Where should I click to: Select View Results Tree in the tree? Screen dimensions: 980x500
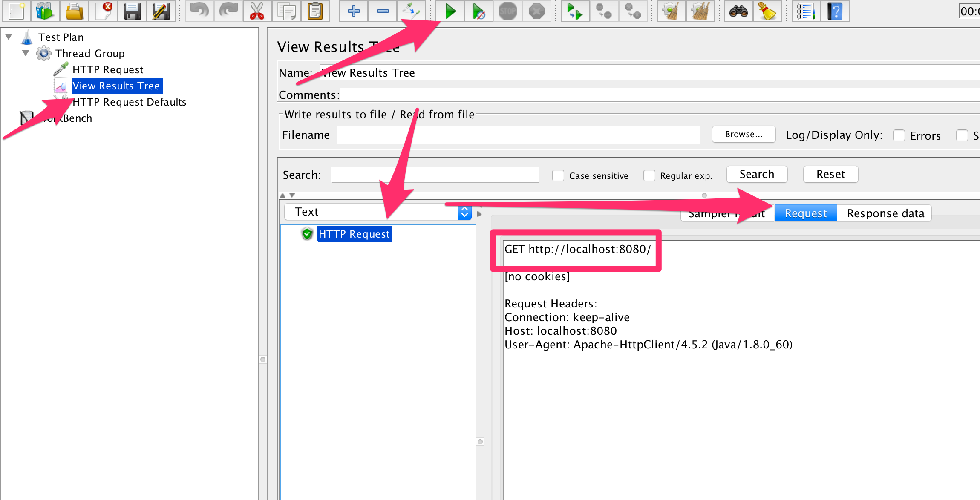pyautogui.click(x=116, y=86)
